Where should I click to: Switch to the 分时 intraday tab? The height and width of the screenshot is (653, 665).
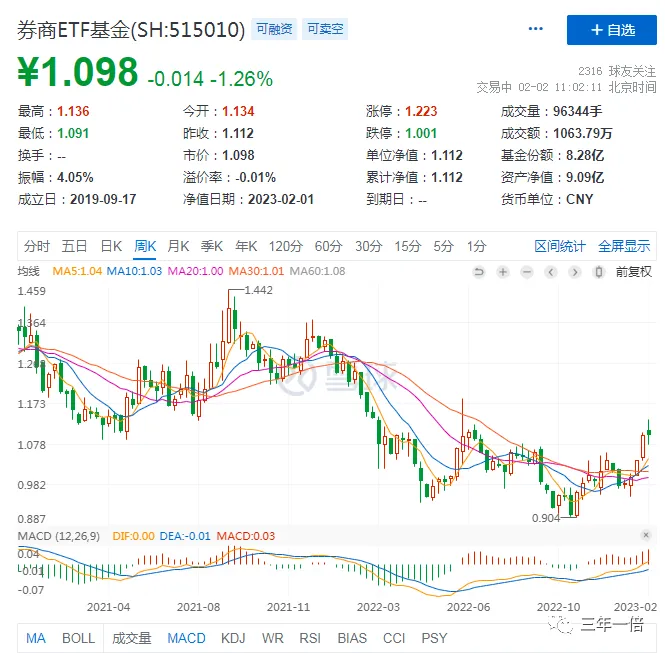(x=37, y=246)
